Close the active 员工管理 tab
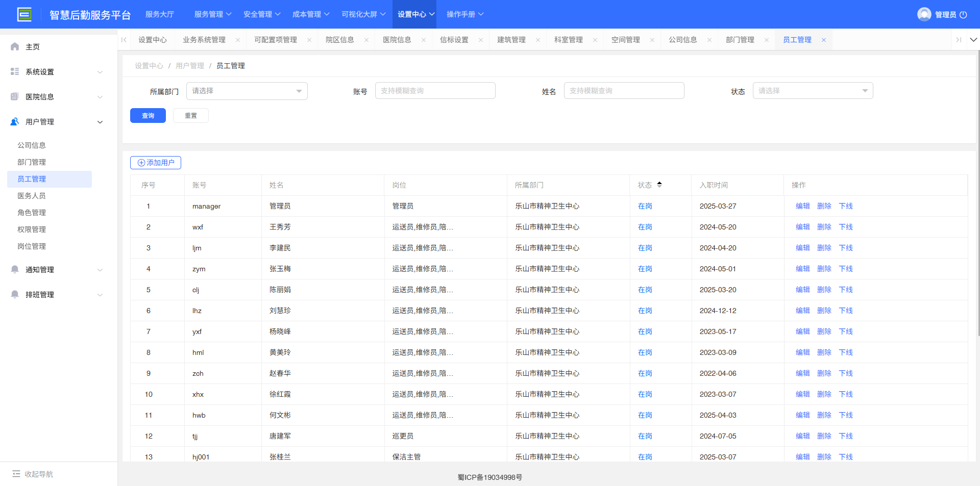Screen dimensions: 980x486 824,40
